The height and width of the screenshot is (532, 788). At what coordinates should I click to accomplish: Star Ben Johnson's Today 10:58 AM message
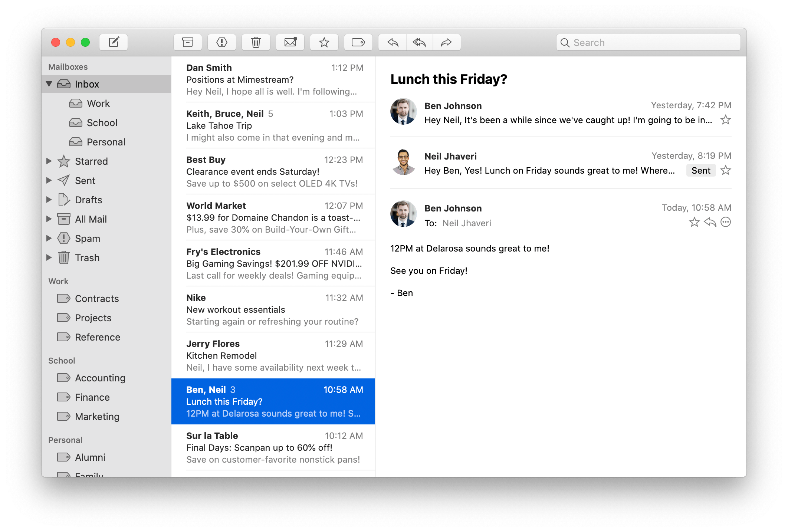pyautogui.click(x=694, y=222)
